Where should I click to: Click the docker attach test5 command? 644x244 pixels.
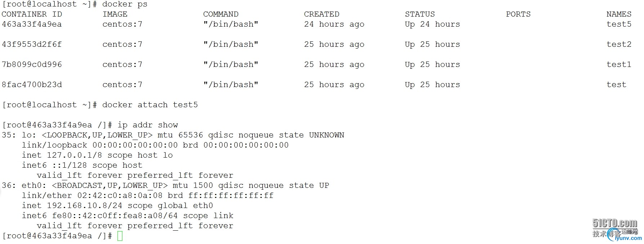(x=150, y=105)
